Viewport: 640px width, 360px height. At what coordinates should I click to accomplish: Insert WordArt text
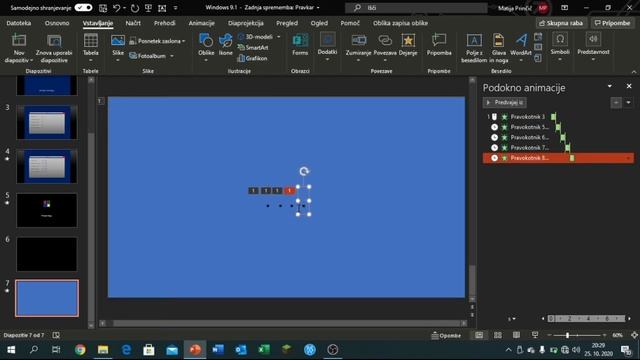pos(521,48)
